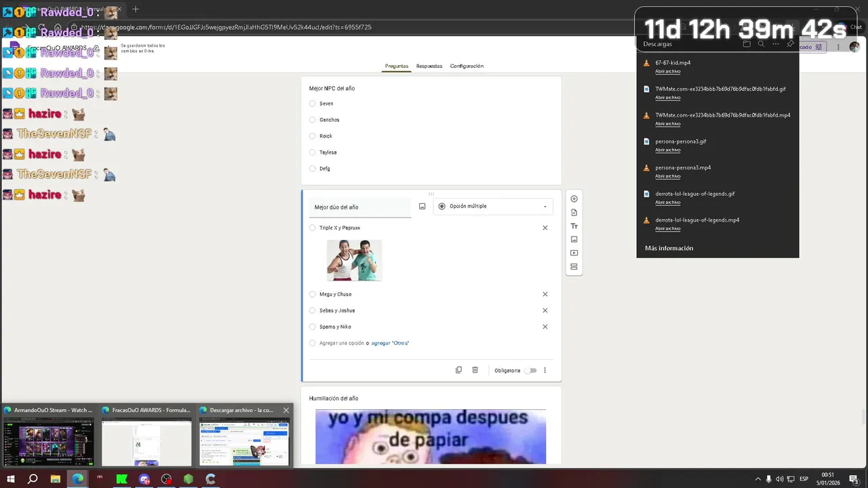Screen dimensions: 868x488
Task: Click the Sebas y Joshua option text
Action: point(337,310)
